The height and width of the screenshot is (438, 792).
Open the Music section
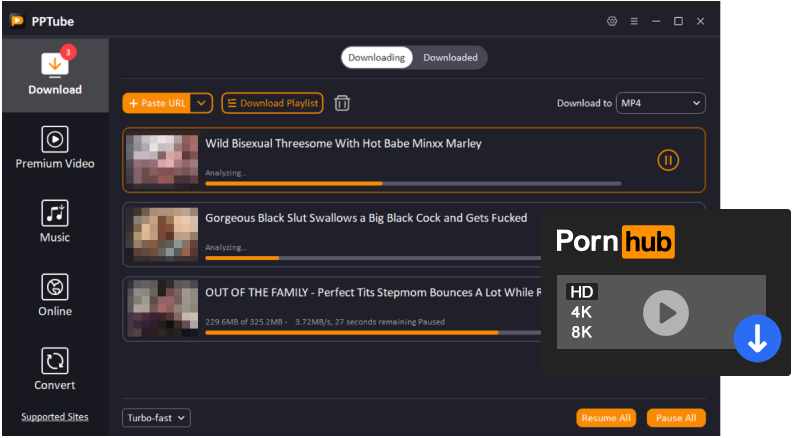pyautogui.click(x=55, y=221)
